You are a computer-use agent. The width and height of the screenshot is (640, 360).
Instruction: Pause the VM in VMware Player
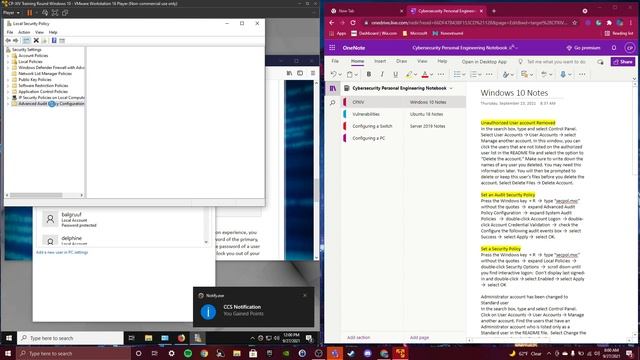[x=29, y=13]
